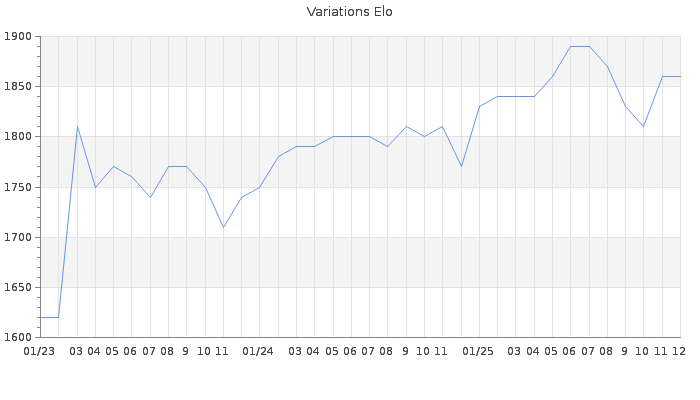Click the 1770 dip just before 01/25

click(x=461, y=167)
